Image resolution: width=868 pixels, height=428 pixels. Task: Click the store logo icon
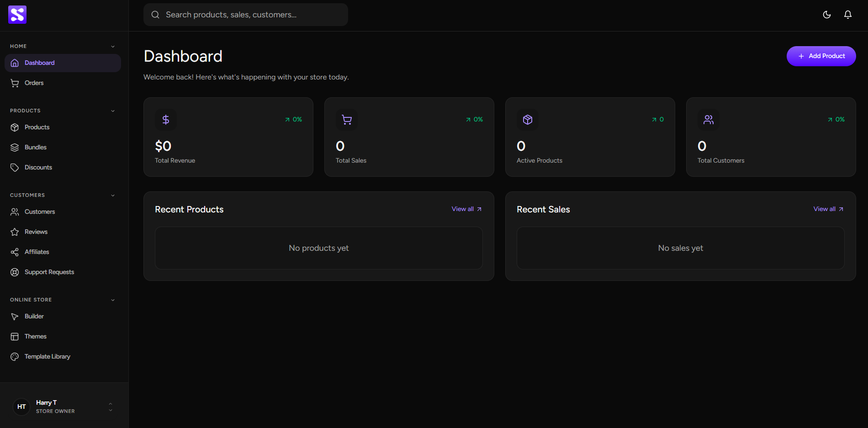17,15
